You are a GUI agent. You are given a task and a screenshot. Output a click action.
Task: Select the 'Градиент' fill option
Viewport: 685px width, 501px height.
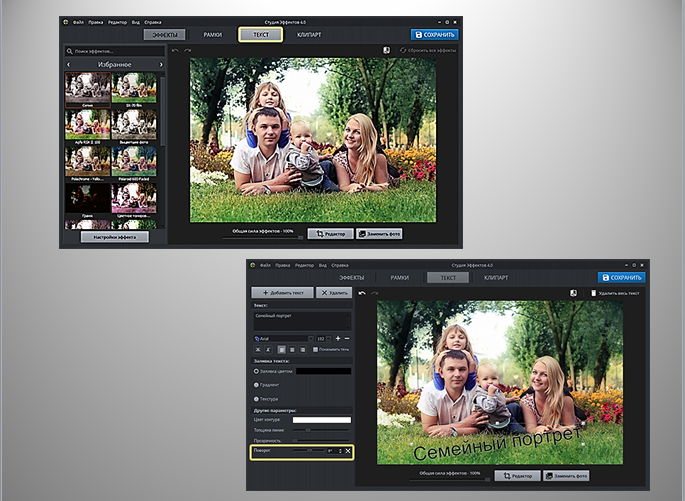(x=257, y=384)
